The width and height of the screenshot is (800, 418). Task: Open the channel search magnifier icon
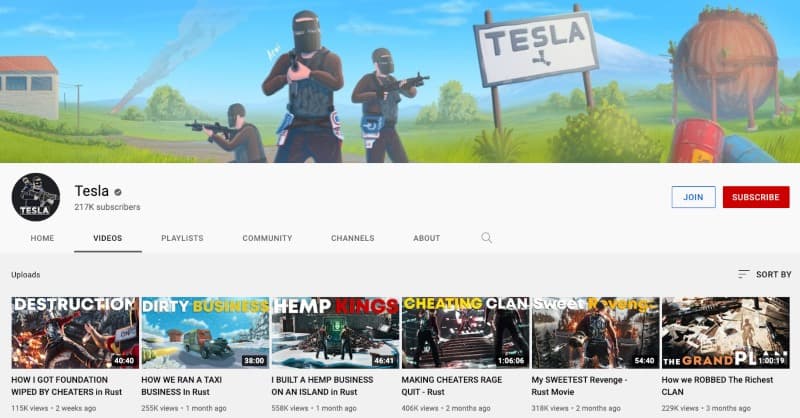point(486,238)
